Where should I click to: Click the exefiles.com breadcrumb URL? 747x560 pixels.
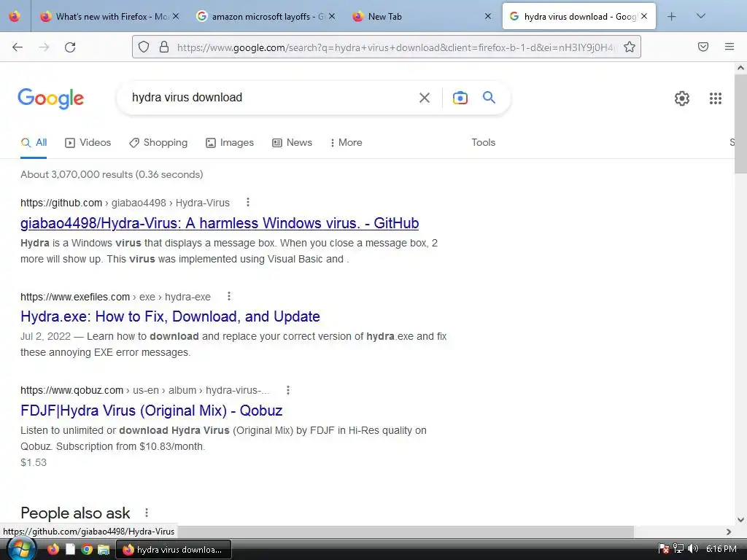click(x=115, y=297)
